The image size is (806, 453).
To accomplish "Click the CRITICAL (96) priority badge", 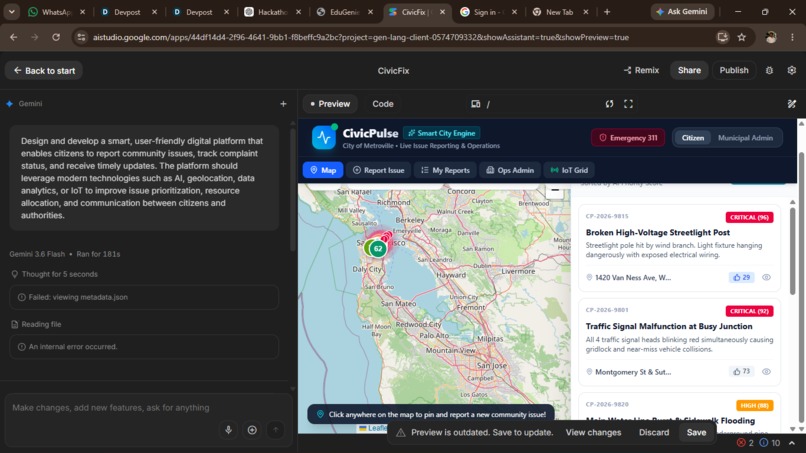I will 749,218.
